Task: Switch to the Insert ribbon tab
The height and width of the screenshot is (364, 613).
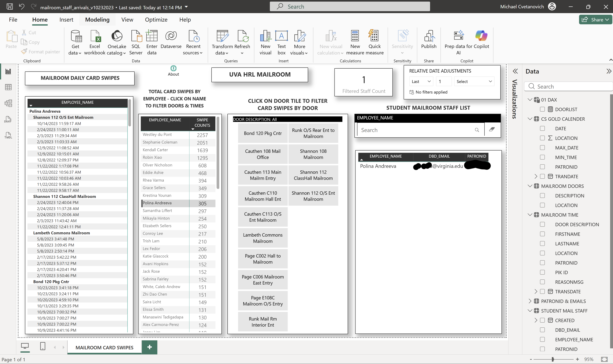Action: pyautogui.click(x=66, y=20)
